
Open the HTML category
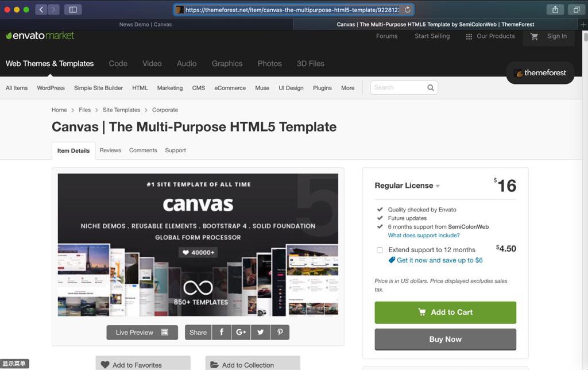[140, 88]
